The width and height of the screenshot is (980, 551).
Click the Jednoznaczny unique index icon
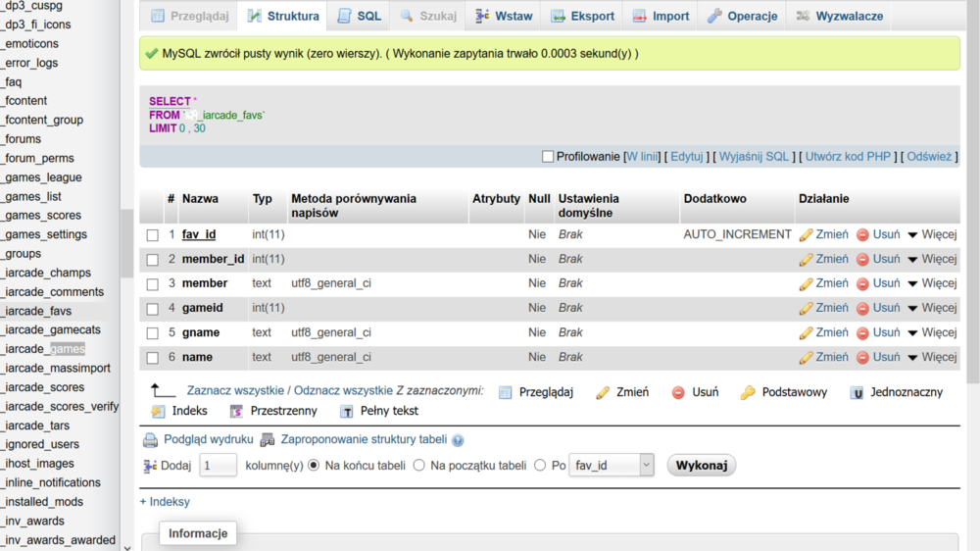click(x=857, y=392)
